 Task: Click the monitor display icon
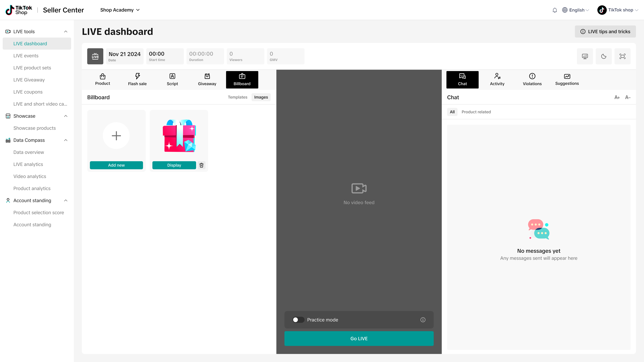click(585, 56)
